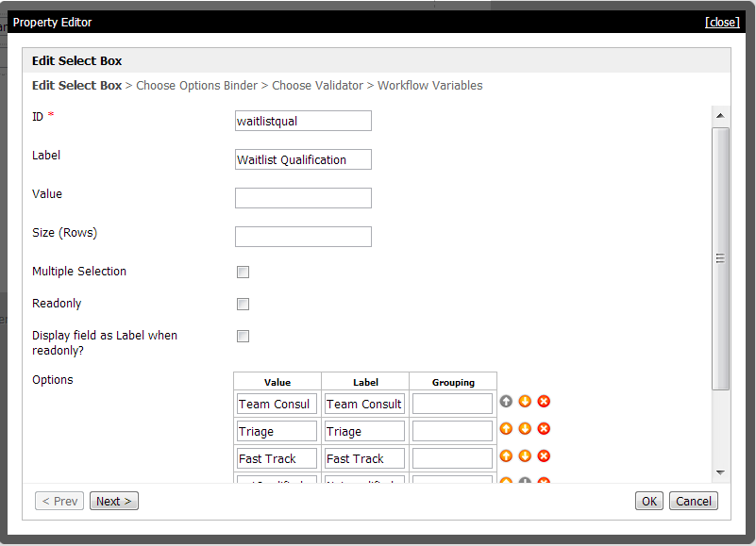Go to the Workflow Variables step
The width and height of the screenshot is (756, 546).
430,85
